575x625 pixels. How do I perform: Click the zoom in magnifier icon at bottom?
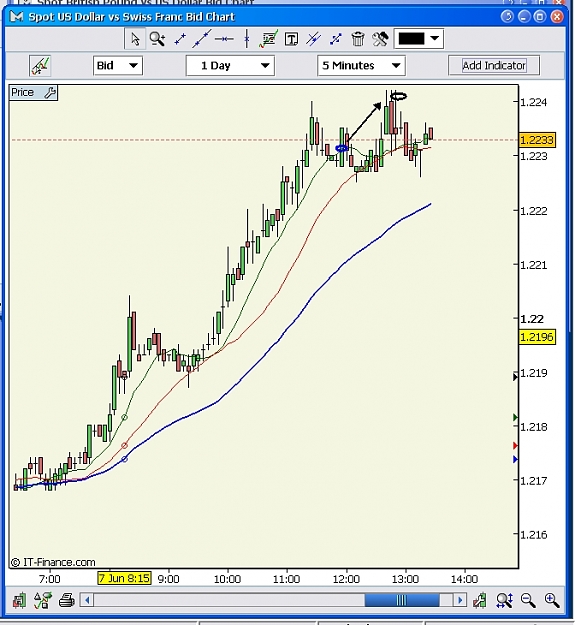[x=552, y=600]
